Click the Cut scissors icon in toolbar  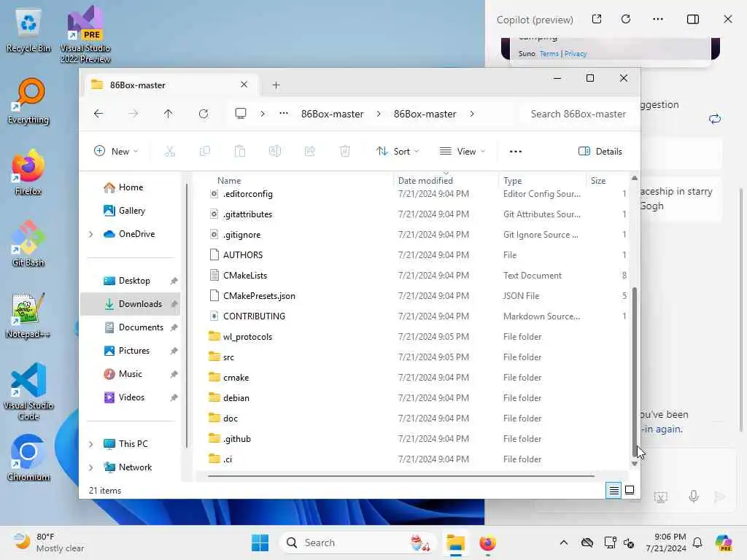click(169, 152)
